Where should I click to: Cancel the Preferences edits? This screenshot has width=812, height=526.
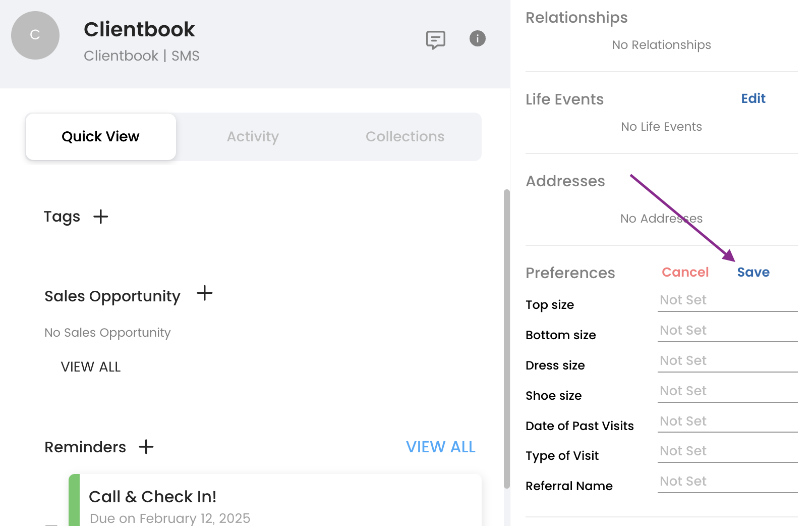pos(685,272)
